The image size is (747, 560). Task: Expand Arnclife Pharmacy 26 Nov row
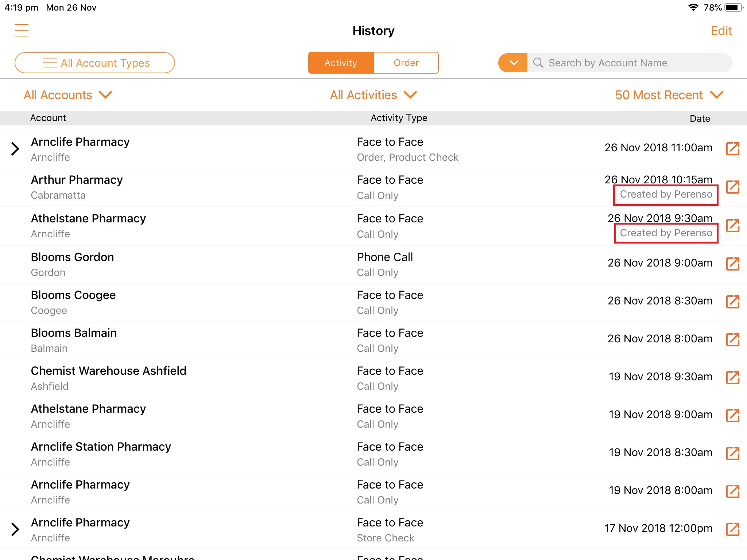pyautogui.click(x=15, y=149)
